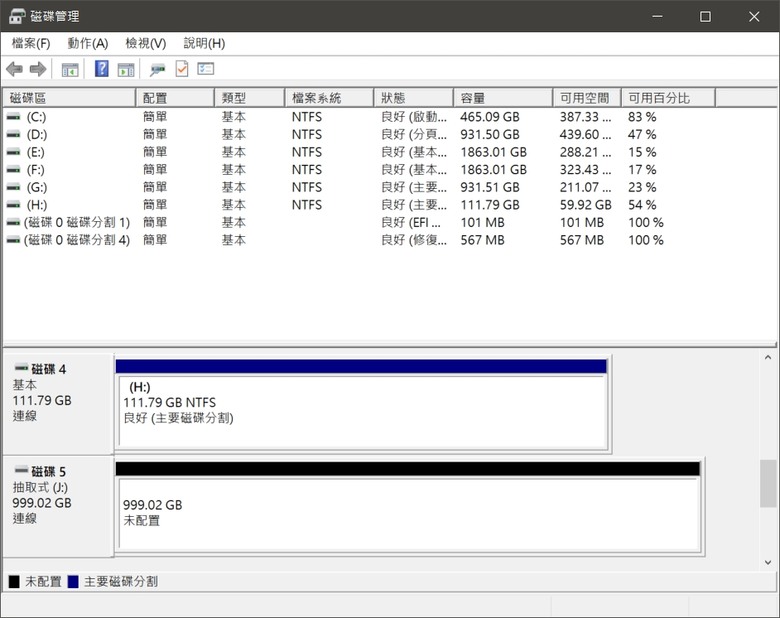The height and width of the screenshot is (618, 780).
Task: Click the properties checkmark page icon
Action: (x=182, y=69)
